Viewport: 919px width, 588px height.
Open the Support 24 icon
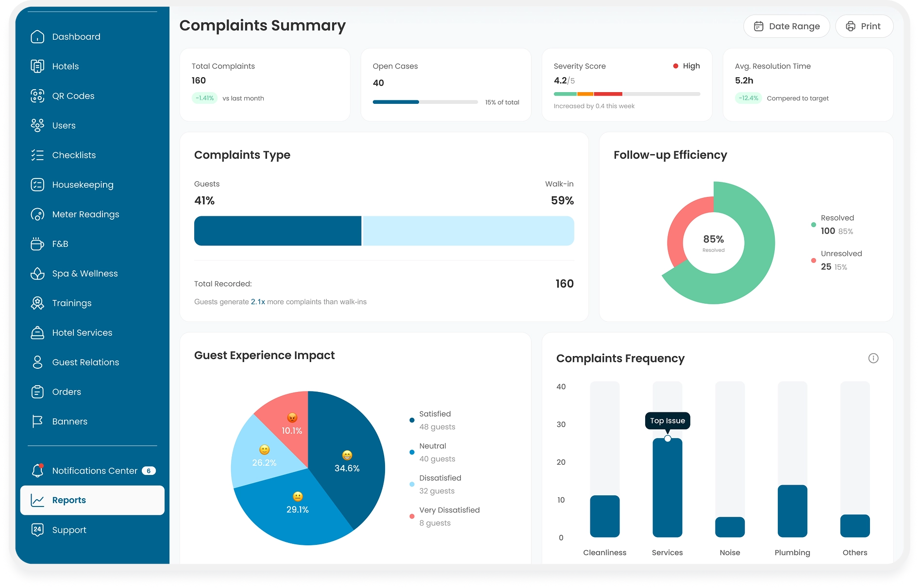(x=37, y=530)
